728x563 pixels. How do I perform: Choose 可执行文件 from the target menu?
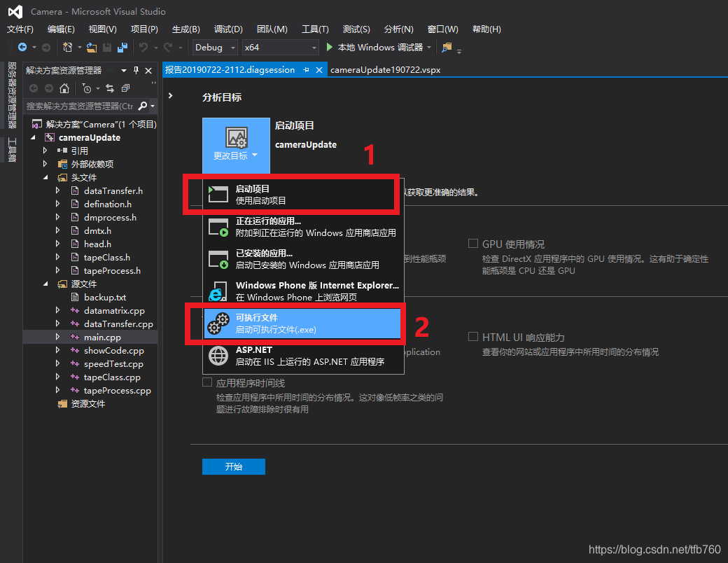tap(302, 324)
